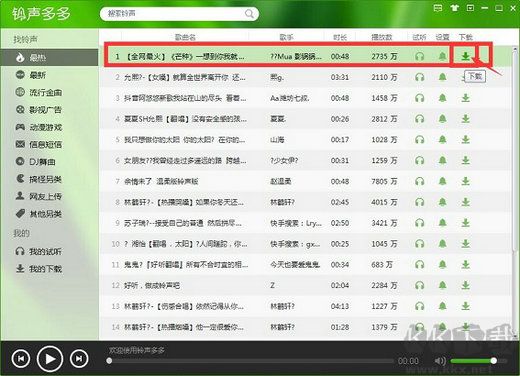
Task: Preview row 7 song by 赵温柔
Action: tap(420, 181)
